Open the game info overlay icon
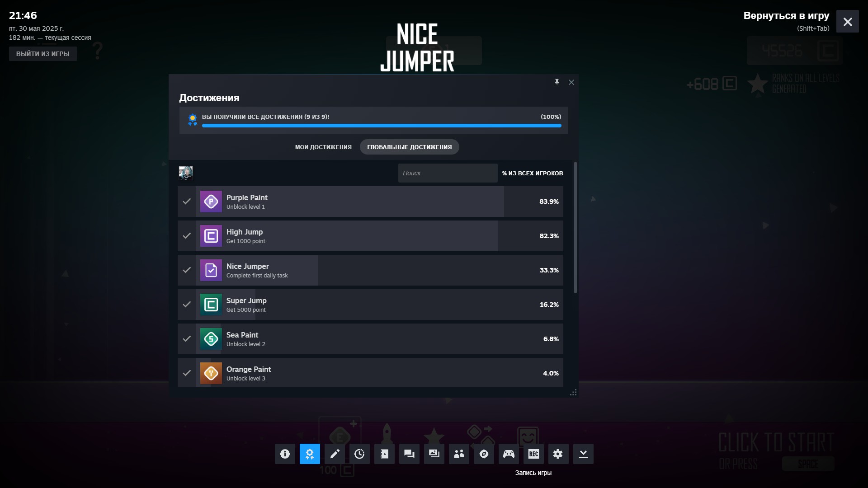The height and width of the screenshot is (488, 868). (x=285, y=454)
